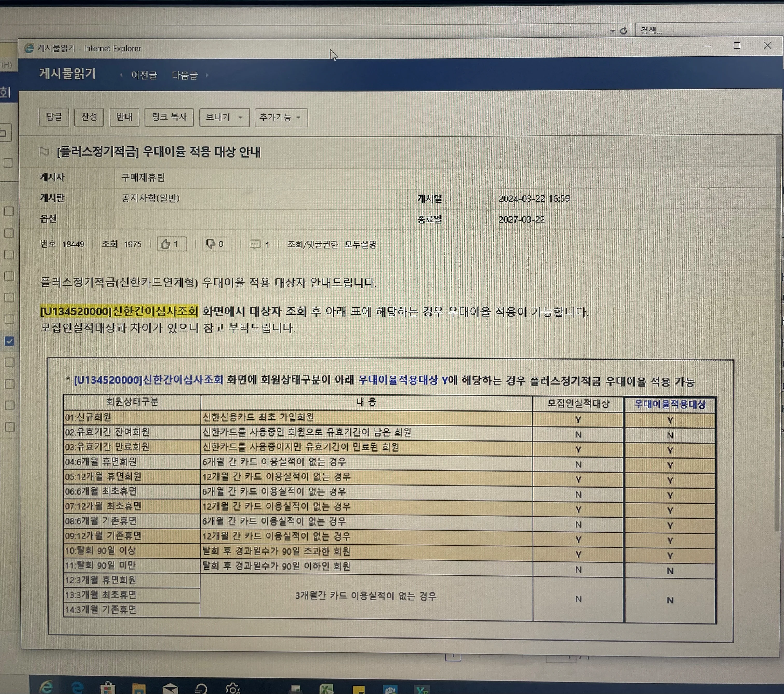Click the 14:3개월 기존휴면 cell
This screenshot has height=694, width=784.
point(132,610)
